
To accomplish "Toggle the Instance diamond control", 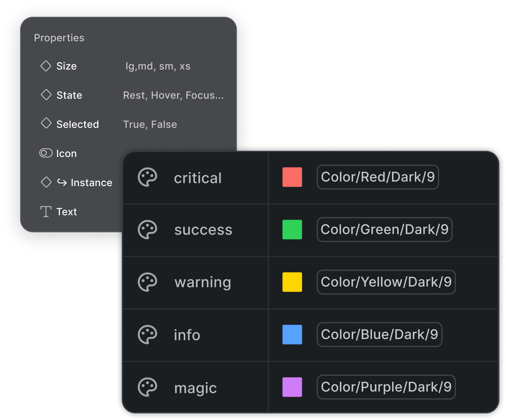I will tap(46, 182).
